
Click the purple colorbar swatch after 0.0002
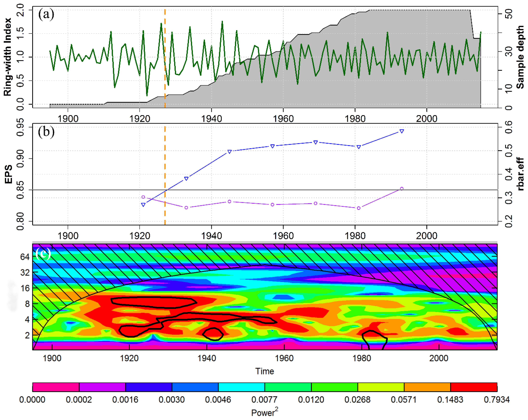(x=102, y=387)
